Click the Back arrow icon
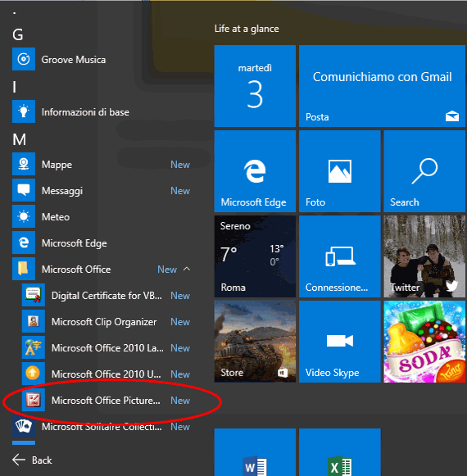Image resolution: width=467 pixels, height=476 pixels. 19,460
